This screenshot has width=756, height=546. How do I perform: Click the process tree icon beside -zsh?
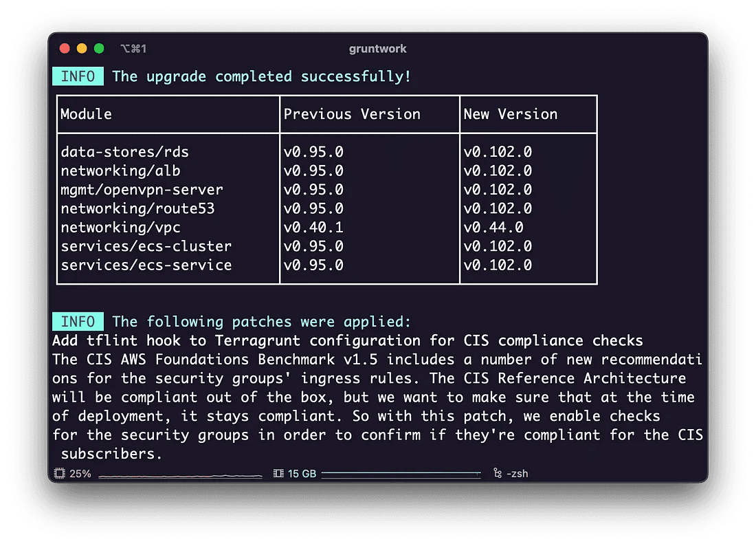click(498, 474)
